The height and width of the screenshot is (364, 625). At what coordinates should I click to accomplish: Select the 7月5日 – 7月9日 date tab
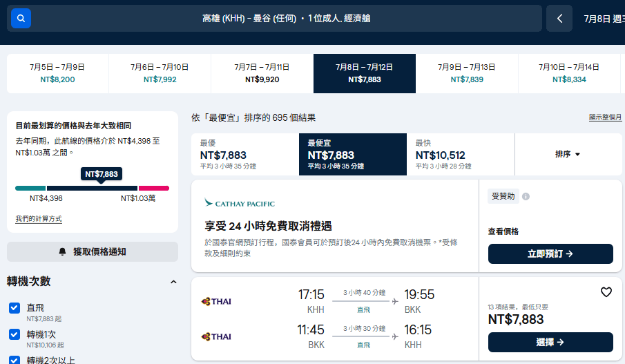(57, 73)
